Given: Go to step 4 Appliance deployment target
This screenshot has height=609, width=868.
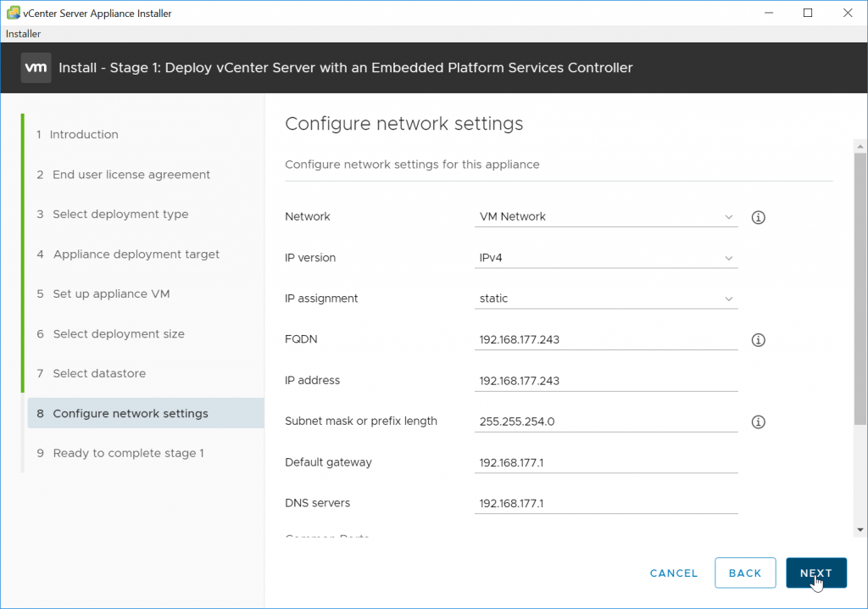Looking at the screenshot, I should click(128, 254).
